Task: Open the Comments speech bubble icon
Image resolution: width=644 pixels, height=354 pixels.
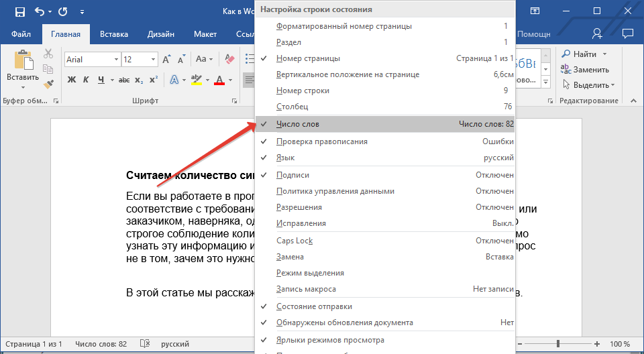Action: click(x=627, y=34)
